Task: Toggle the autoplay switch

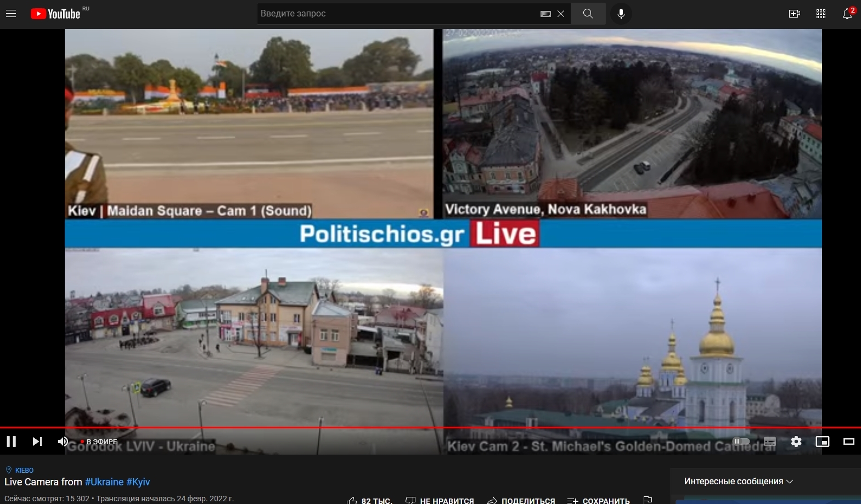Action: point(741,441)
